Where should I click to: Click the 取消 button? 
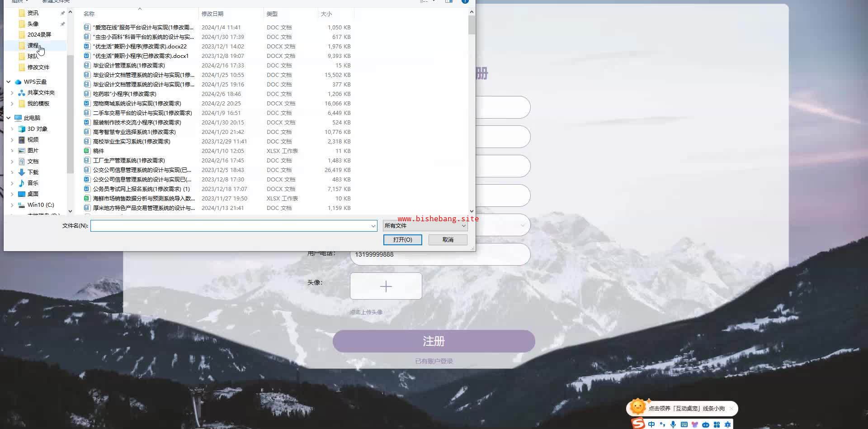448,240
